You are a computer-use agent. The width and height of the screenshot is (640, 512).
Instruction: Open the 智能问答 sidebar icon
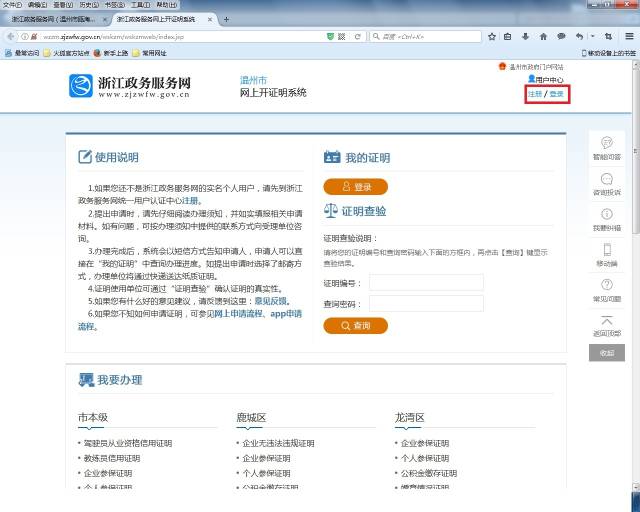tap(607, 148)
